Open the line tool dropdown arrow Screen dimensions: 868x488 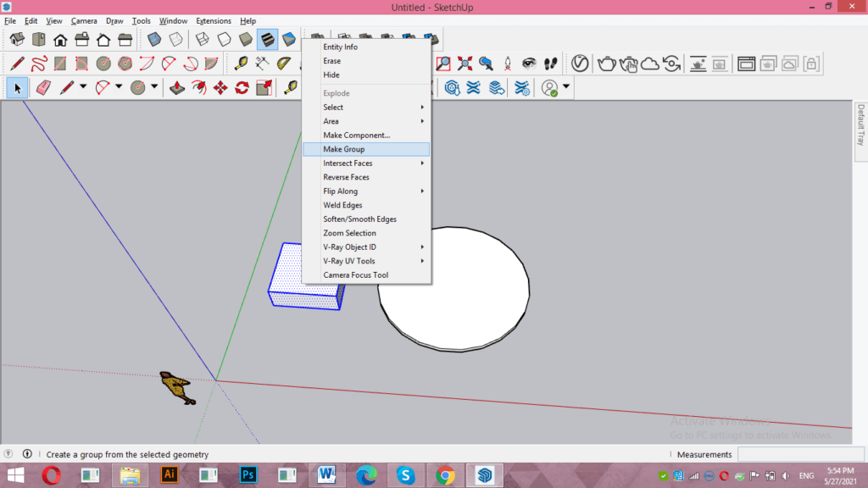tap(82, 87)
